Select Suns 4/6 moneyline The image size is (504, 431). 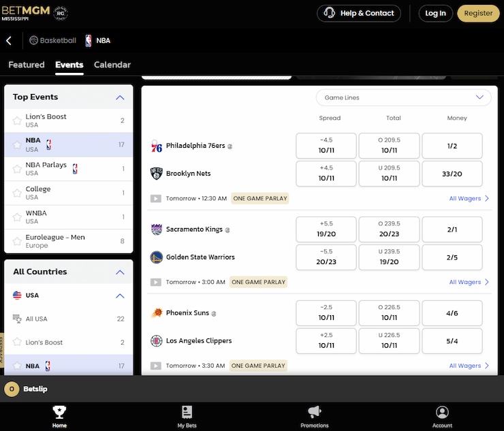point(452,313)
